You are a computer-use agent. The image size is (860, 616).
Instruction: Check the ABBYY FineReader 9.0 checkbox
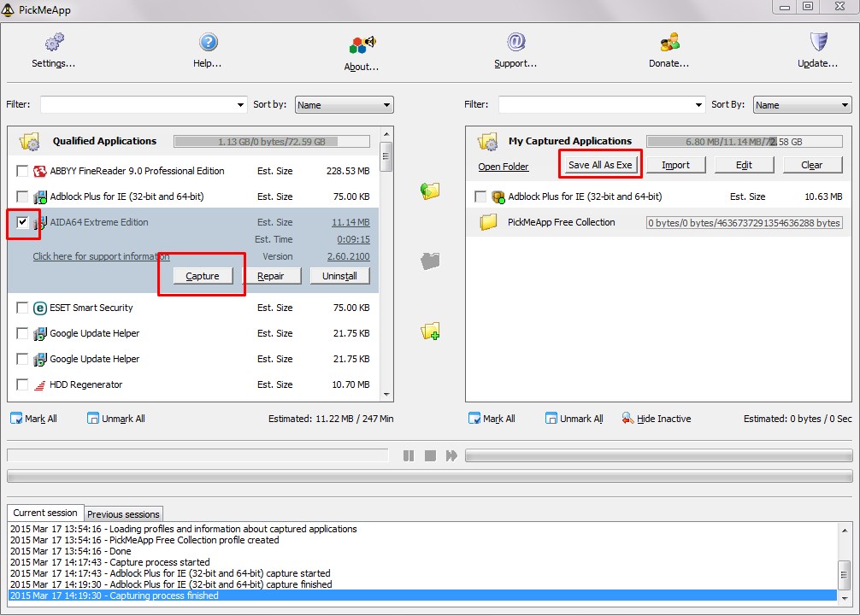click(x=22, y=171)
